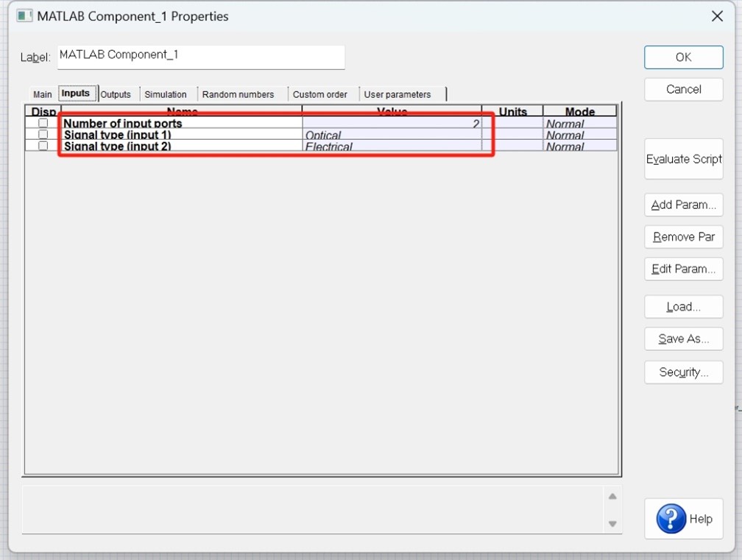The image size is (742, 560).
Task: Open the Custom order tab
Action: pos(322,93)
